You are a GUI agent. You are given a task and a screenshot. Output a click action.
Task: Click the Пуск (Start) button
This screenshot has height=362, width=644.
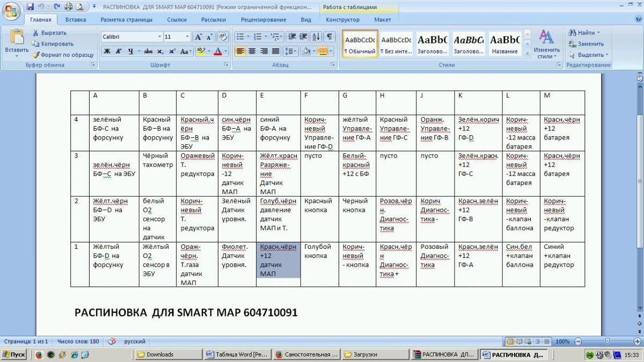pos(14,354)
